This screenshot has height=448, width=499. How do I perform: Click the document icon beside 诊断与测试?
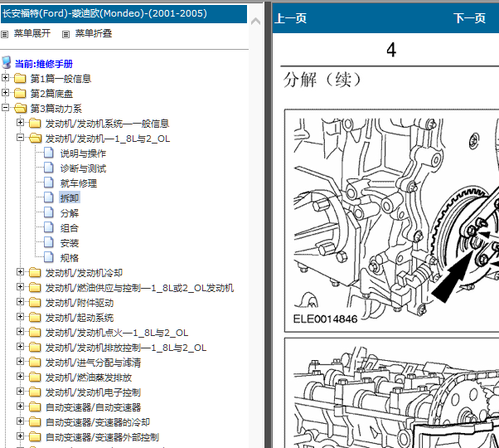tap(49, 168)
